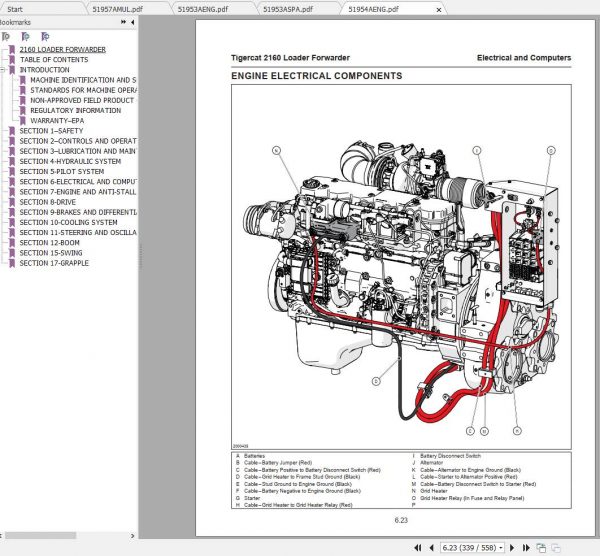Click the expand-all double arrow in Bookmarks header
Viewport: 600px width, 556px height.
pyautogui.click(x=123, y=22)
